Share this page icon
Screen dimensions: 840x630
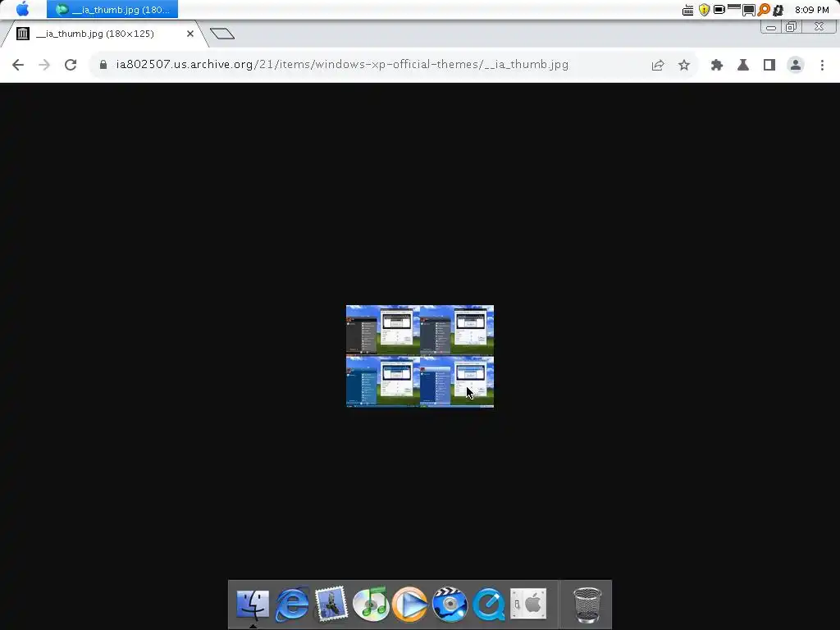658,65
